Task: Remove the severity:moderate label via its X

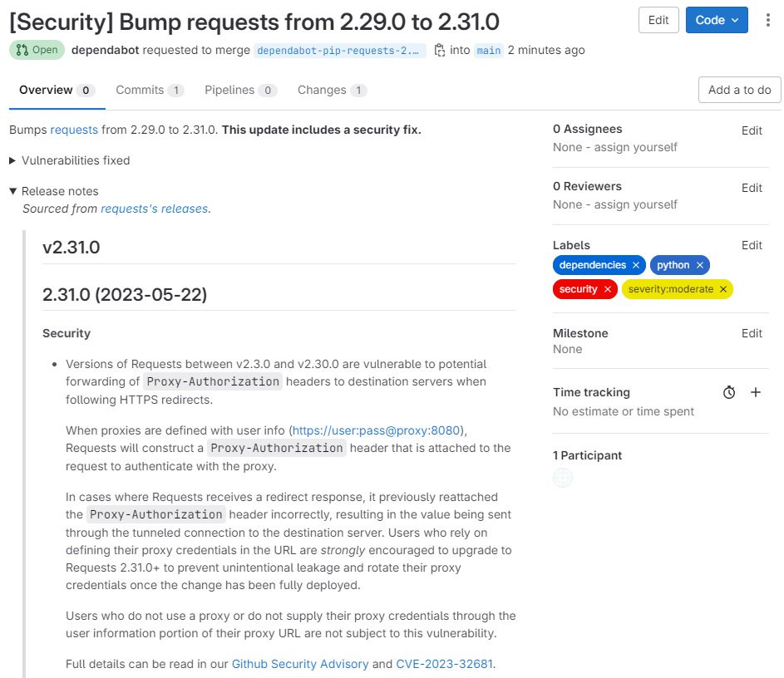Action: click(723, 289)
